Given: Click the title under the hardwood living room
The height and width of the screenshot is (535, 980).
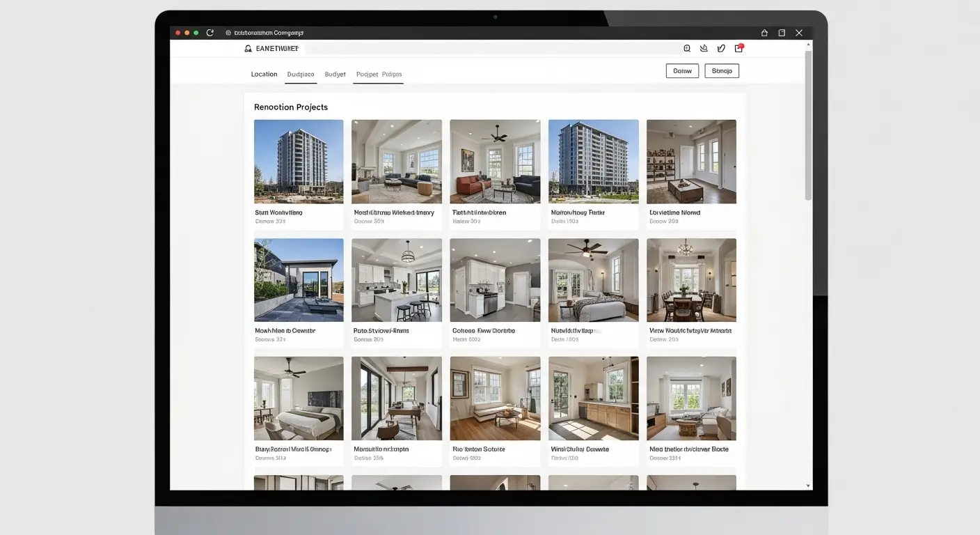Looking at the screenshot, I should (x=478, y=449).
